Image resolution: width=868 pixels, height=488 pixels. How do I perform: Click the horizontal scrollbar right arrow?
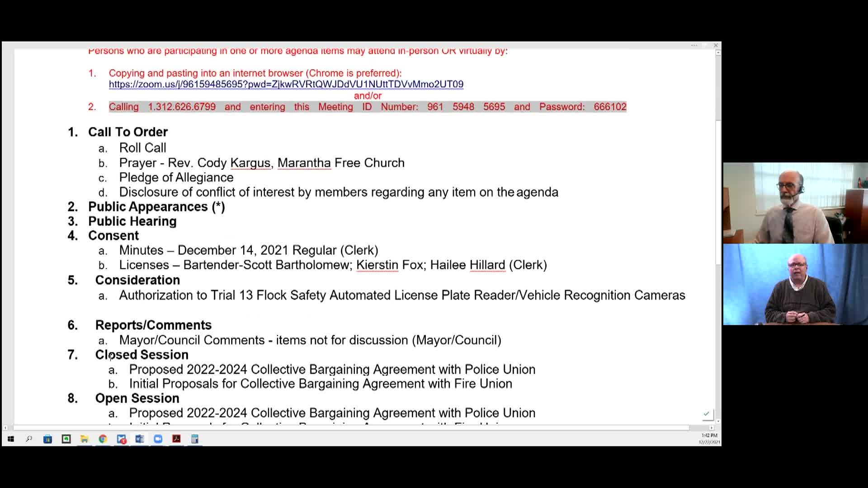pos(711,427)
